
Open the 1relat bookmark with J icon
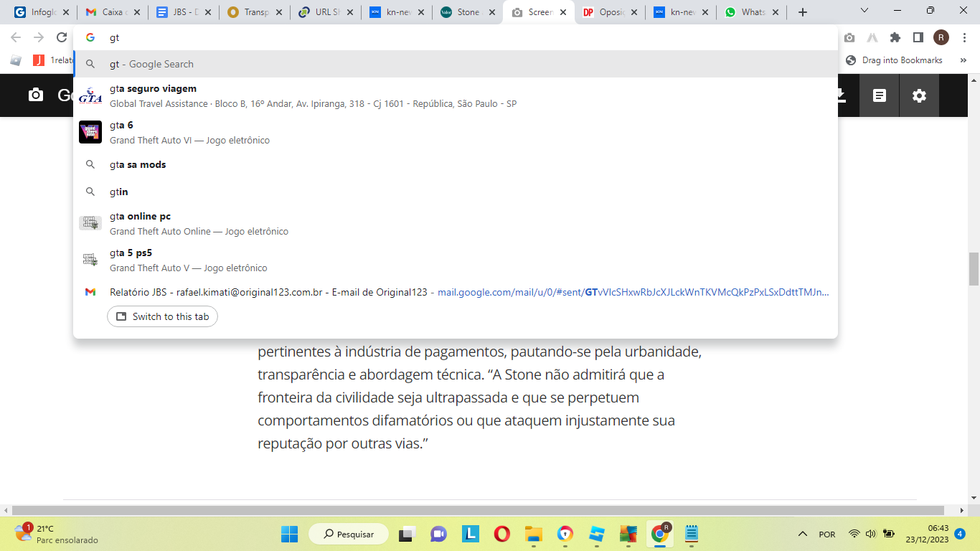[53, 60]
